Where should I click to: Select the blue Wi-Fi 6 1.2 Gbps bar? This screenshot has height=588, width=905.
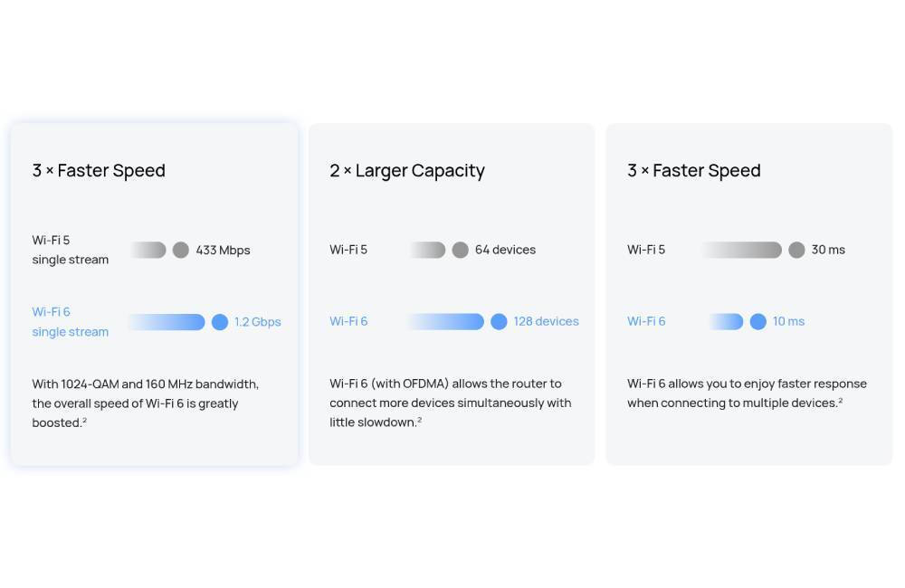[x=167, y=322]
